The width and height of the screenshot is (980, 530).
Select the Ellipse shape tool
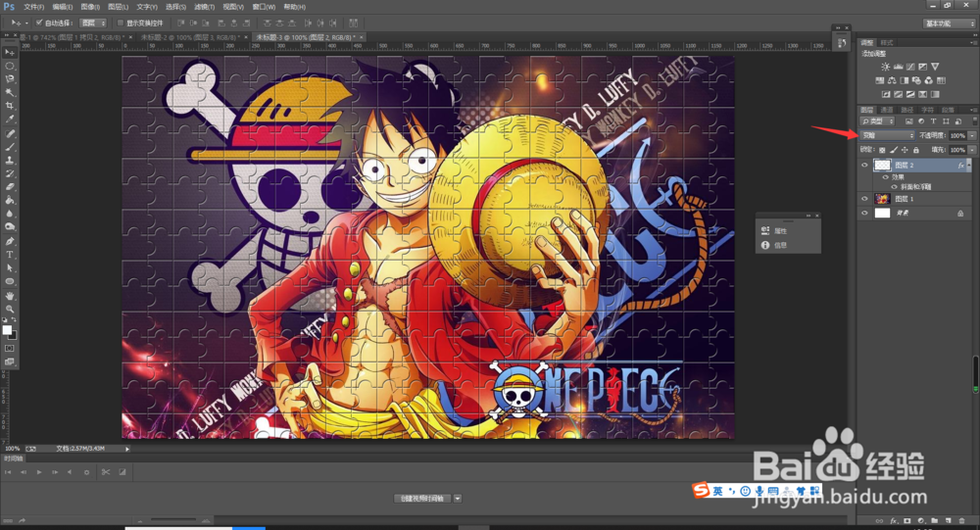coord(10,281)
